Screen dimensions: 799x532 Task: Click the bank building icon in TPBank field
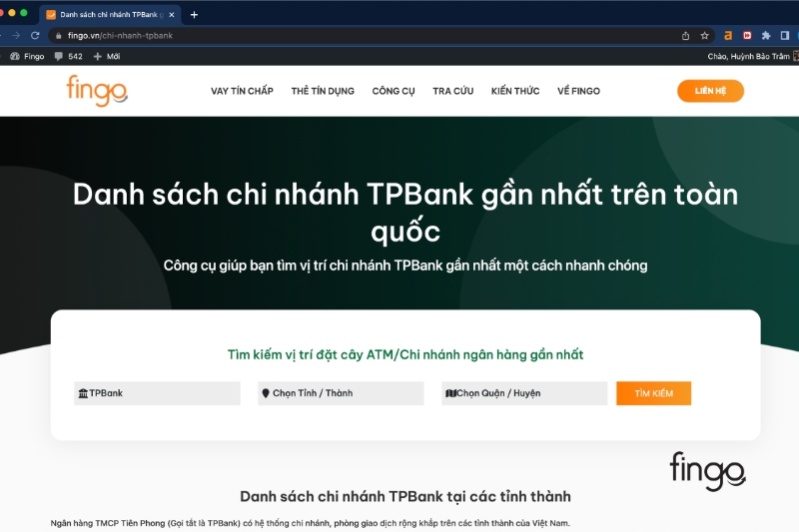pos(83,393)
